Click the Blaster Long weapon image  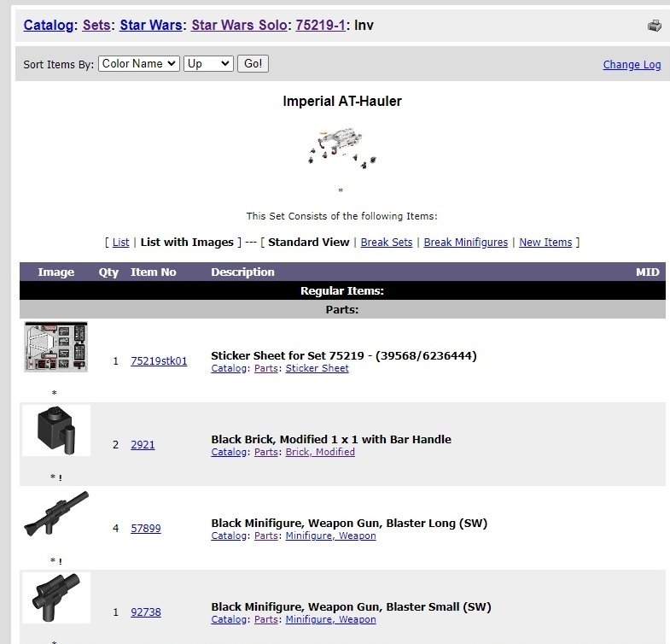[x=55, y=513]
